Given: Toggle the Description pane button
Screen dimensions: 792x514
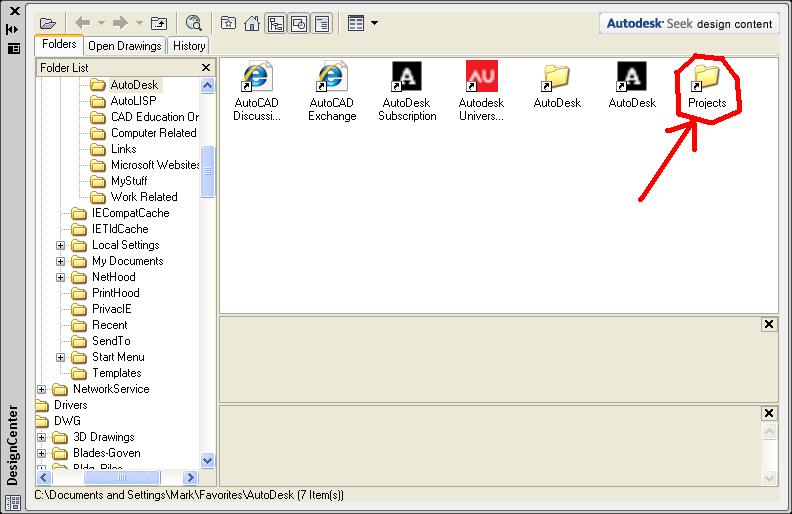Looking at the screenshot, I should pyautogui.click(x=322, y=23).
